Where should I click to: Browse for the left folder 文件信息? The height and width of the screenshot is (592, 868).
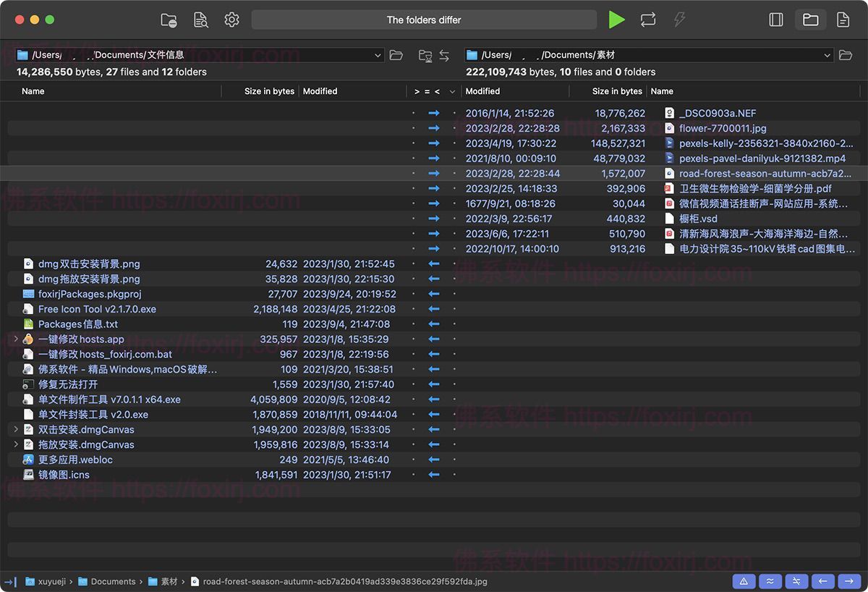pos(396,55)
